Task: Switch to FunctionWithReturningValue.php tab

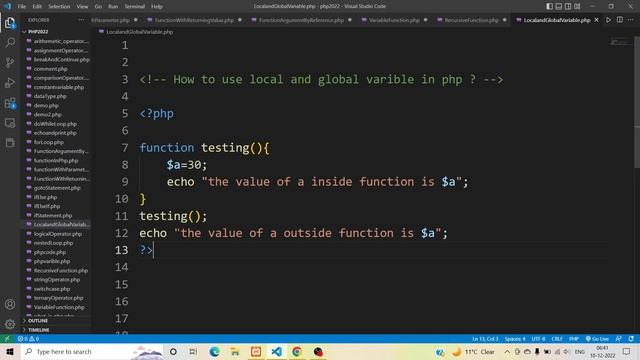Action: pyautogui.click(x=194, y=20)
